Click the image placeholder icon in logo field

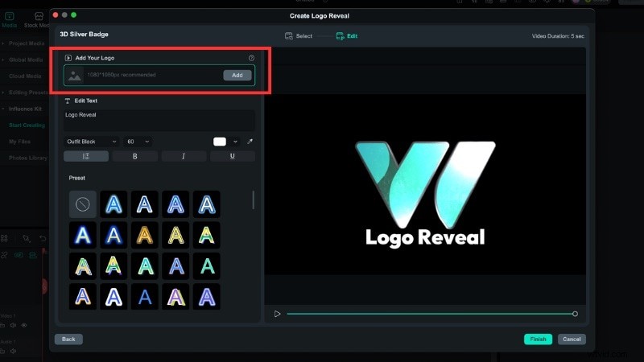(x=75, y=76)
